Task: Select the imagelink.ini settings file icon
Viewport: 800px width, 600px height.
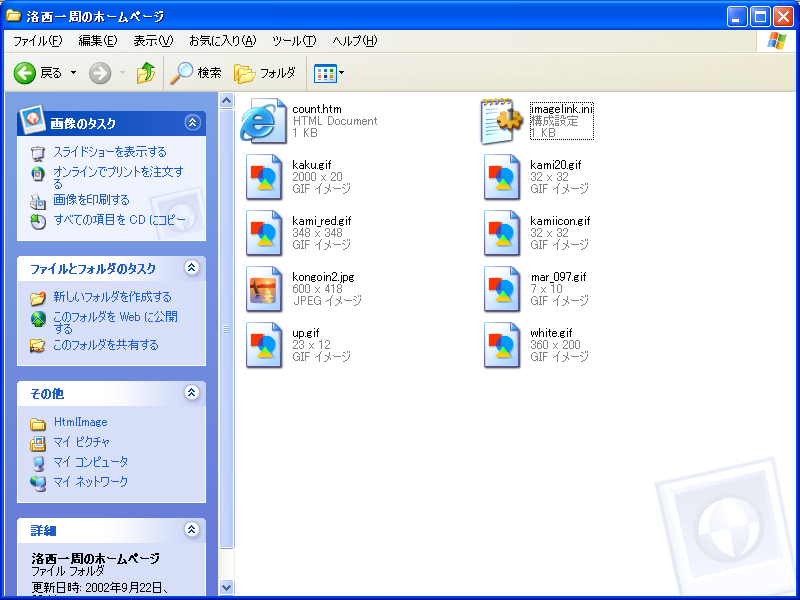Action: (502, 121)
